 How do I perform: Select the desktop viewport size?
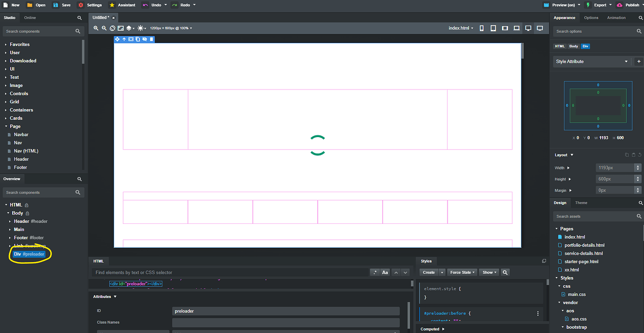(528, 28)
